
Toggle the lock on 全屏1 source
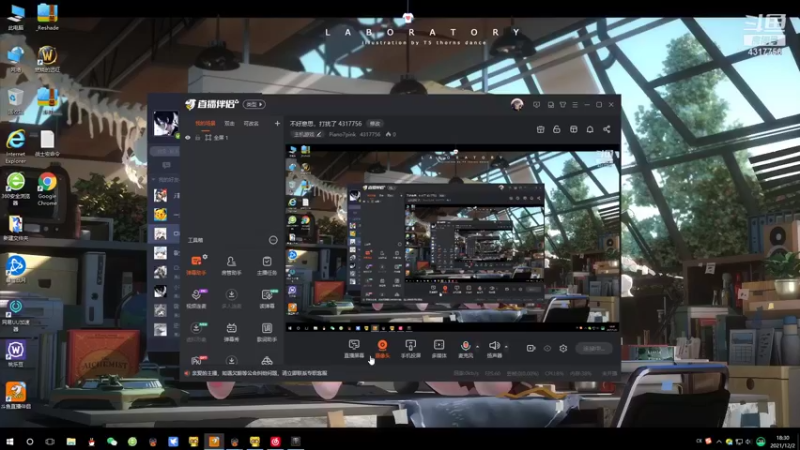point(197,138)
